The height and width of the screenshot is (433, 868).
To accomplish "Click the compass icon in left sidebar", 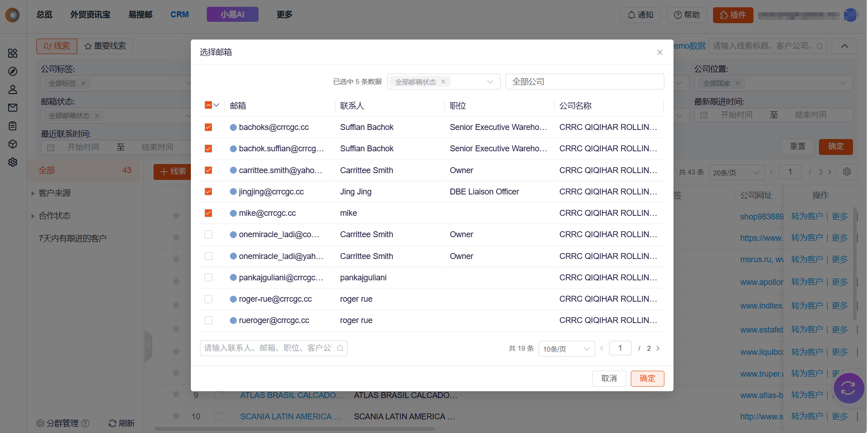I will click(13, 71).
